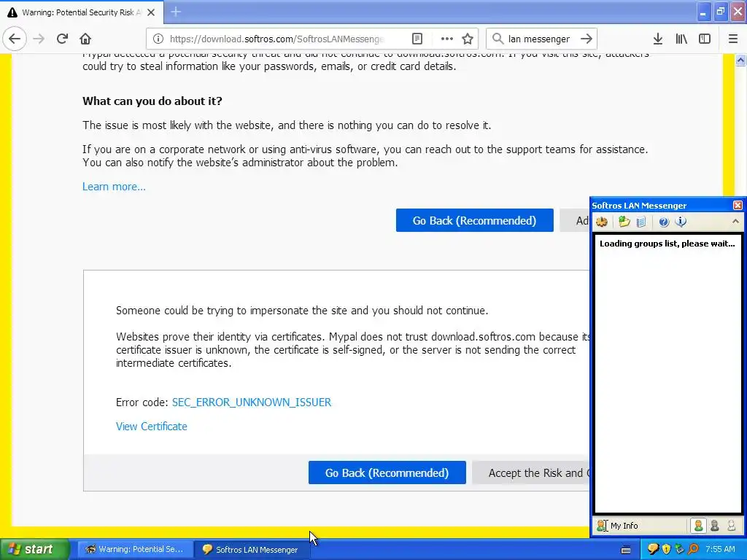The height and width of the screenshot is (560, 747).
Task: Click the browser forward arrow
Action: (39, 39)
